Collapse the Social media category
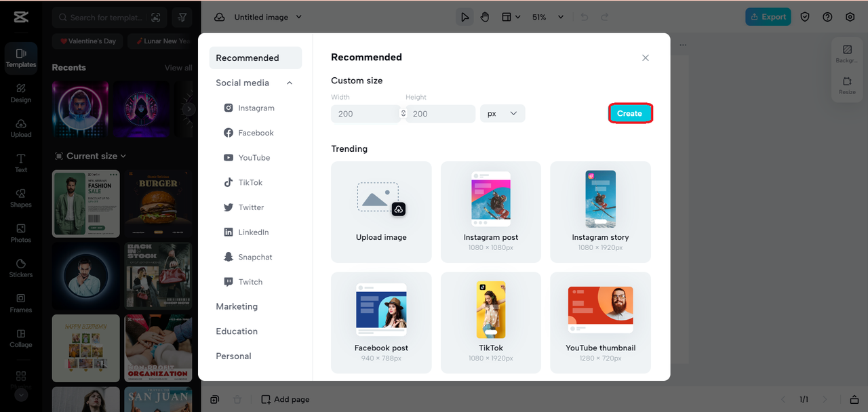This screenshot has height=412, width=868. coord(290,83)
